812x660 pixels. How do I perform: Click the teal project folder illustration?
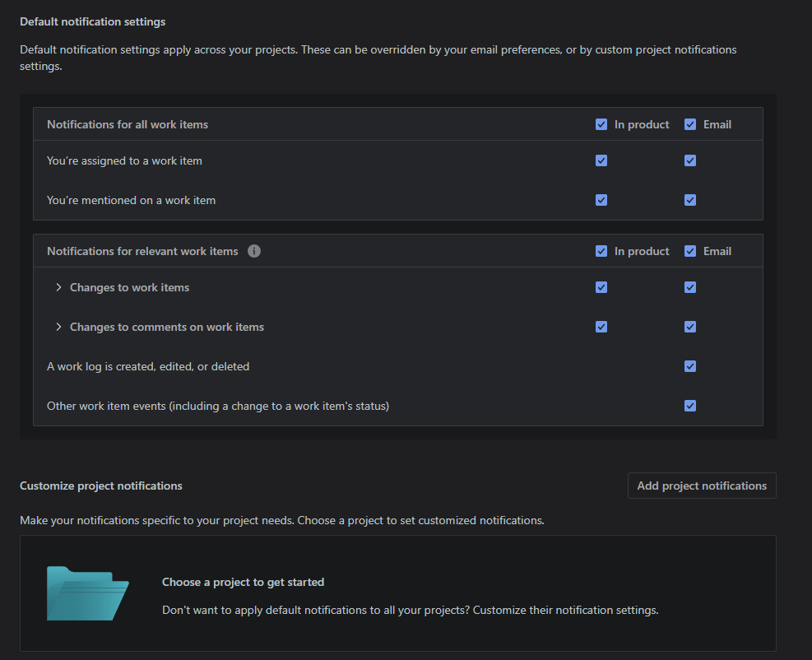[86, 593]
